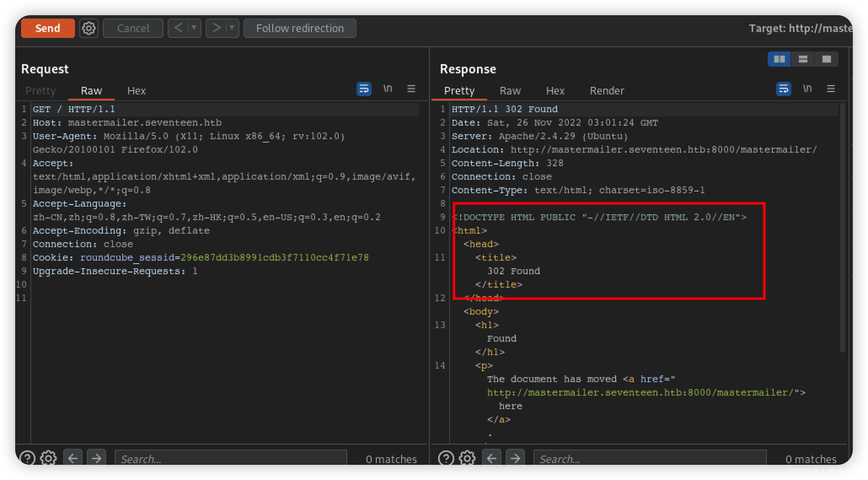Toggle word wrap in the Request panel
The height and width of the screenshot is (480, 868).
(x=364, y=89)
